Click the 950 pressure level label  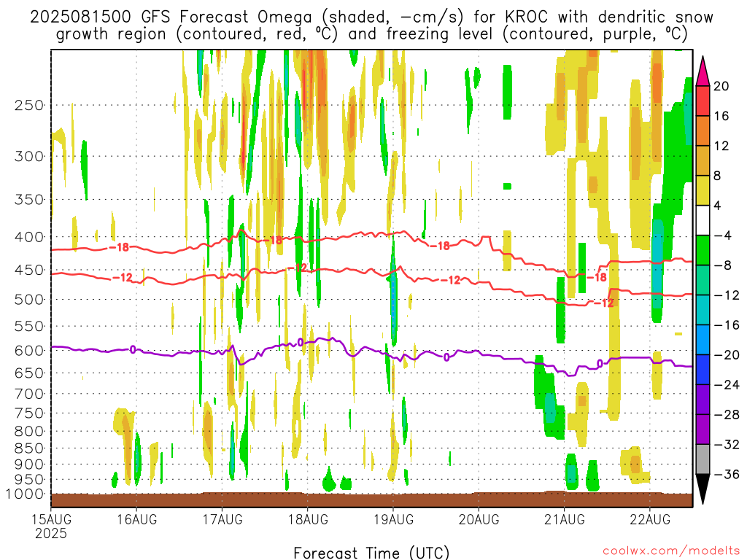29,480
